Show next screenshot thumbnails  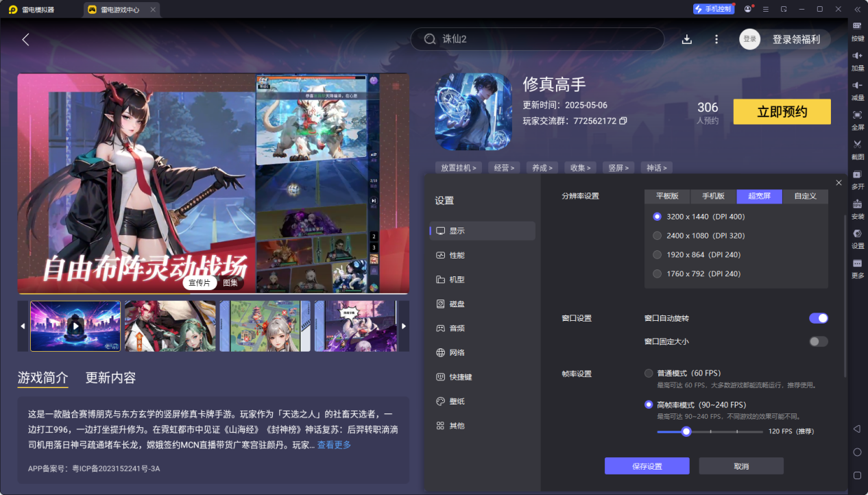coord(404,326)
